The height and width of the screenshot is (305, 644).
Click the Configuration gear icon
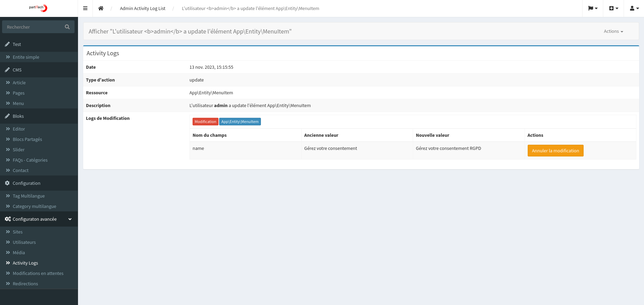click(7, 183)
